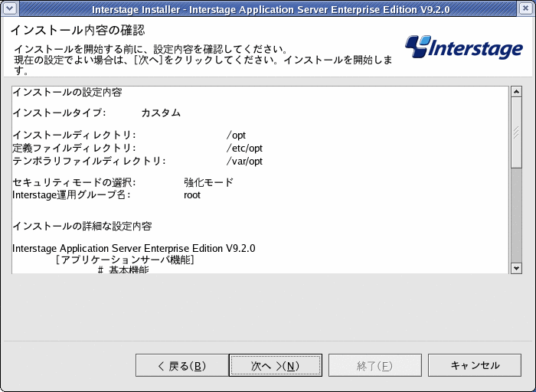Select the /etc/opt directory value
This screenshot has height=392, width=536.
(244, 149)
